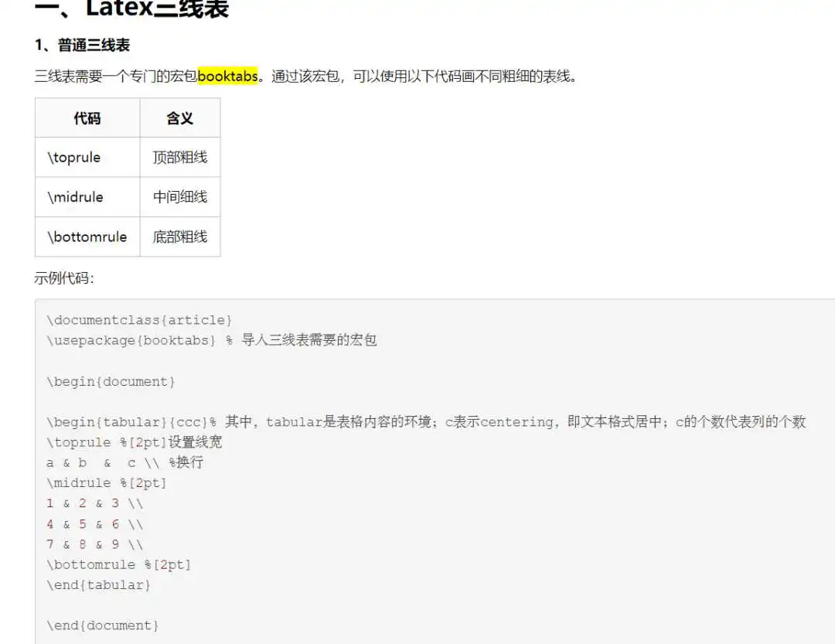Click the comment text 'c的个数代表列的个数'
The width and height of the screenshot is (835, 644).
pos(741,422)
